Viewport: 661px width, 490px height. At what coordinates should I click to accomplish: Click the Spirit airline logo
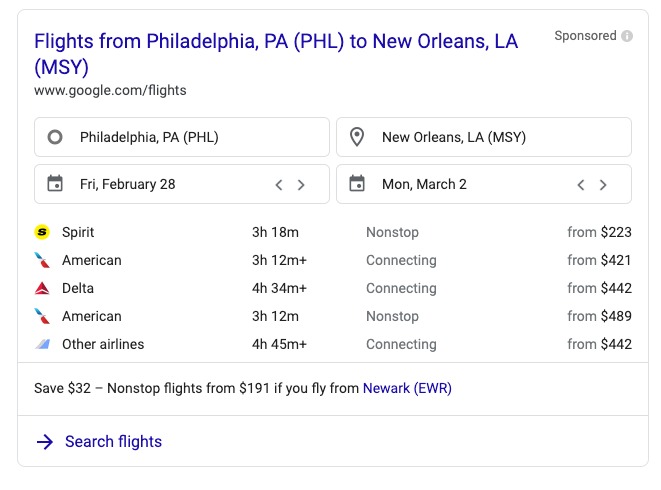tap(42, 232)
